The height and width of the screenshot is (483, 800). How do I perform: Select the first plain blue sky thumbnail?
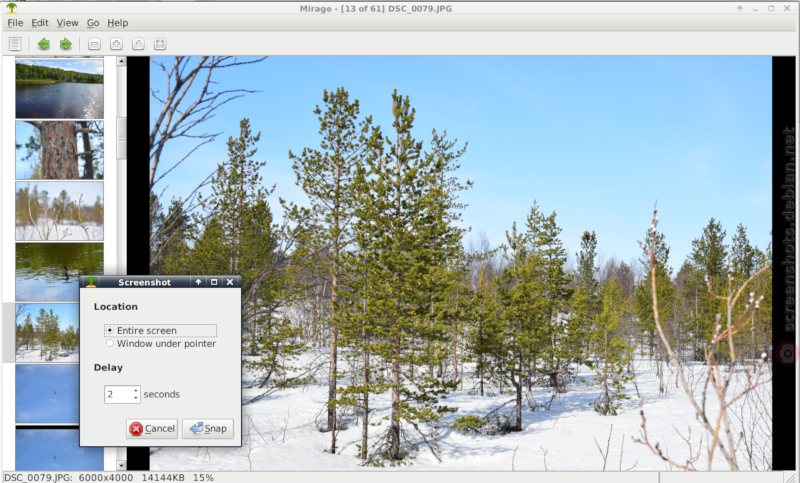tap(47, 394)
